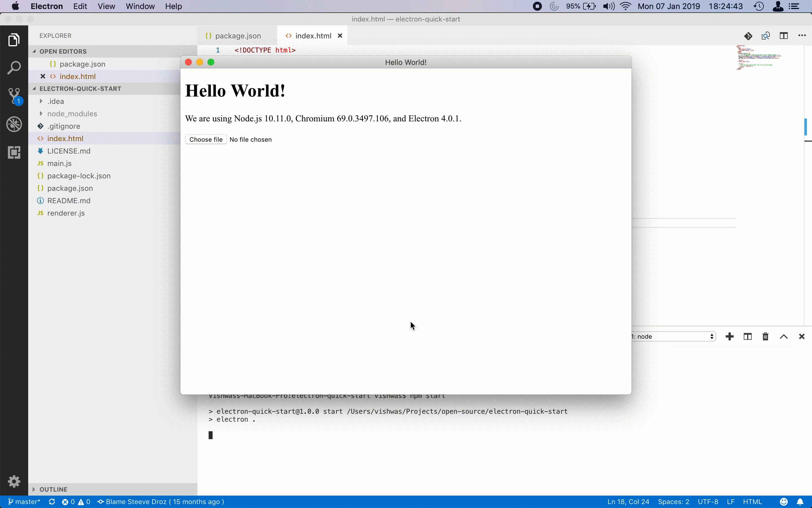Open the Edit menu
Image resolution: width=812 pixels, height=508 pixels.
coord(80,6)
